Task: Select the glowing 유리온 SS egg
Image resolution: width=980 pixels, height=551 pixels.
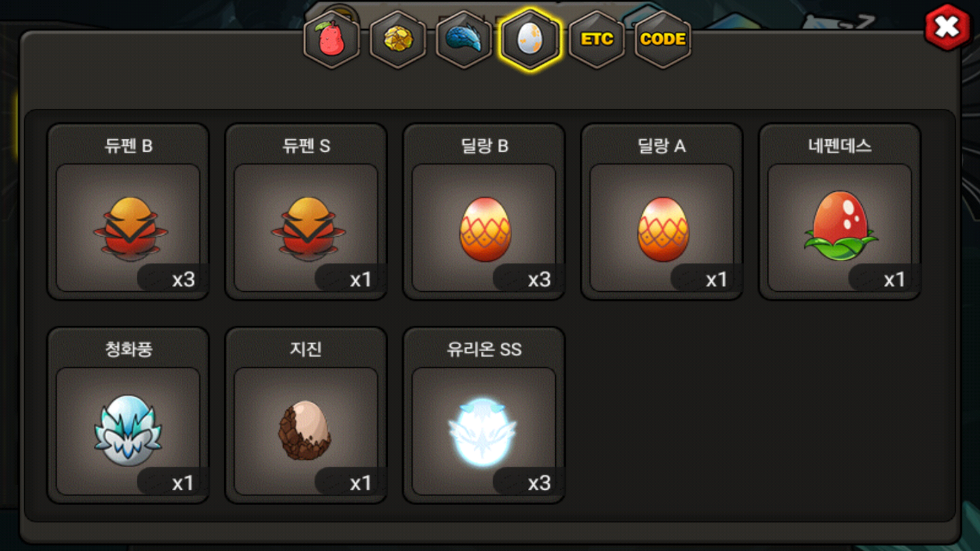Action: (483, 432)
